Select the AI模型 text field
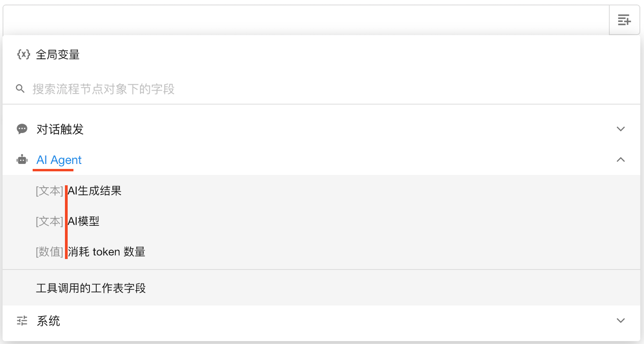Viewport: 644px width, 344px height. (x=84, y=221)
